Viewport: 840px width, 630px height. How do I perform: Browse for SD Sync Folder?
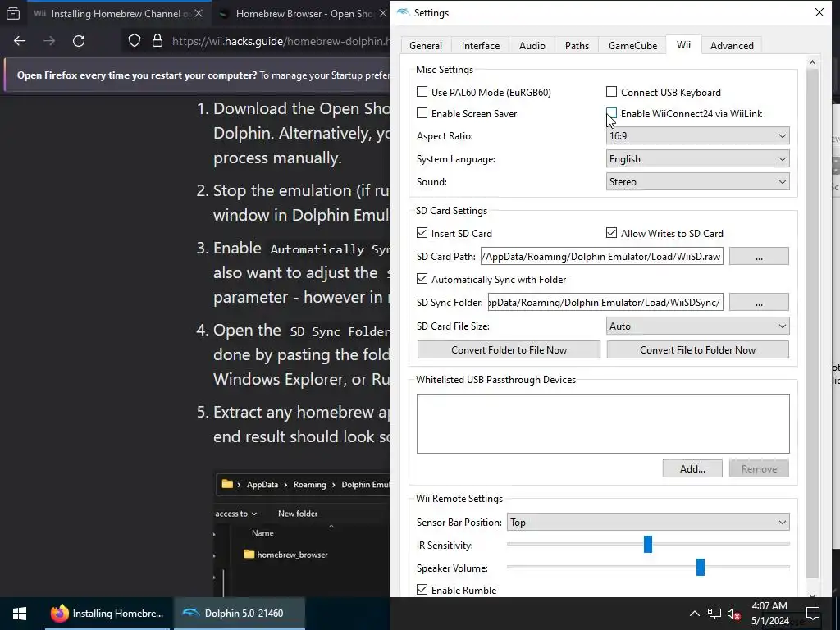[759, 302]
